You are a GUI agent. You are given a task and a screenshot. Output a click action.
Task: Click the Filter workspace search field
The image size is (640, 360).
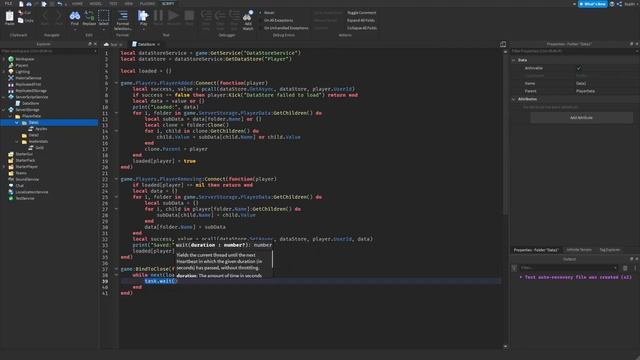(49, 51)
